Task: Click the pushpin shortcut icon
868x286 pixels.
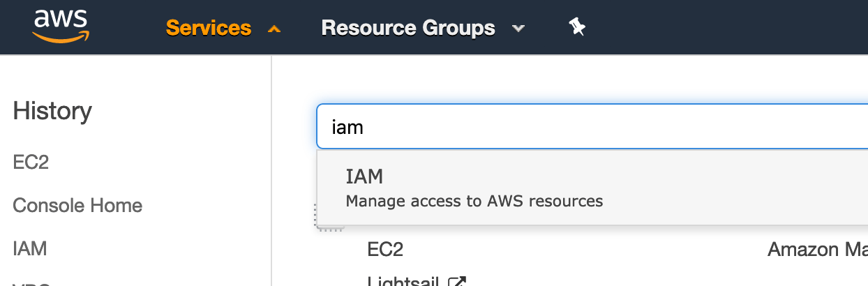Action: 577,28
